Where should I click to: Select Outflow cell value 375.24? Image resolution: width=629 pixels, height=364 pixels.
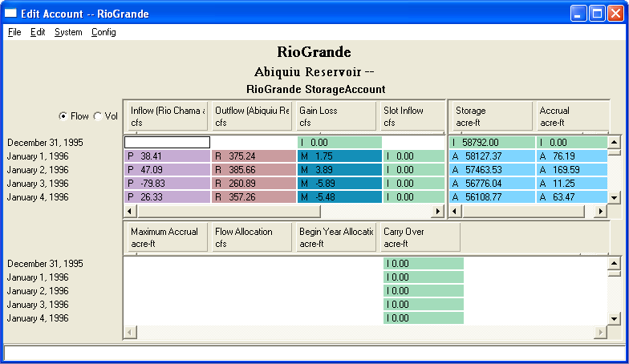tap(254, 156)
